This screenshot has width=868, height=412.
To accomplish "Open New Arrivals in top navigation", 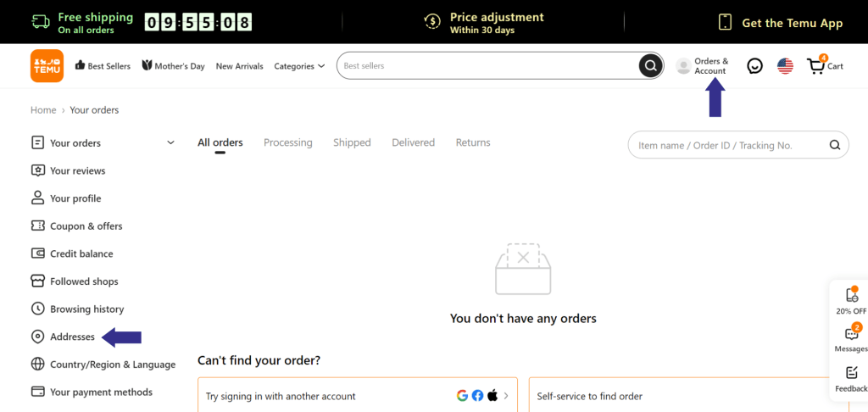I will 240,66.
